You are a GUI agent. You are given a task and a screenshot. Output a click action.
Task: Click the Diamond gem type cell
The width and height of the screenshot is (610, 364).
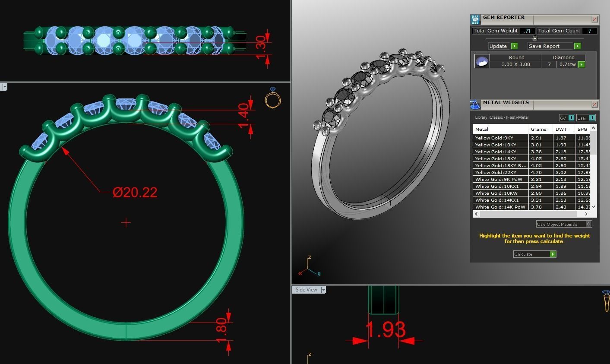click(564, 57)
